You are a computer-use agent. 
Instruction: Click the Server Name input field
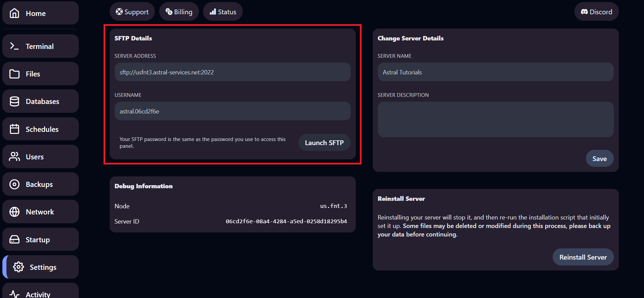[x=495, y=72]
